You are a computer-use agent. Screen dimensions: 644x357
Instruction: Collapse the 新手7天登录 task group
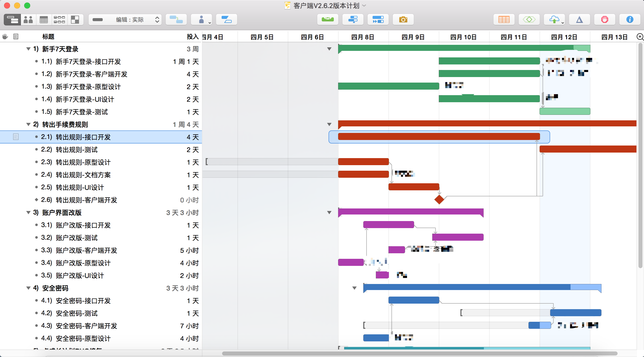(x=28, y=49)
